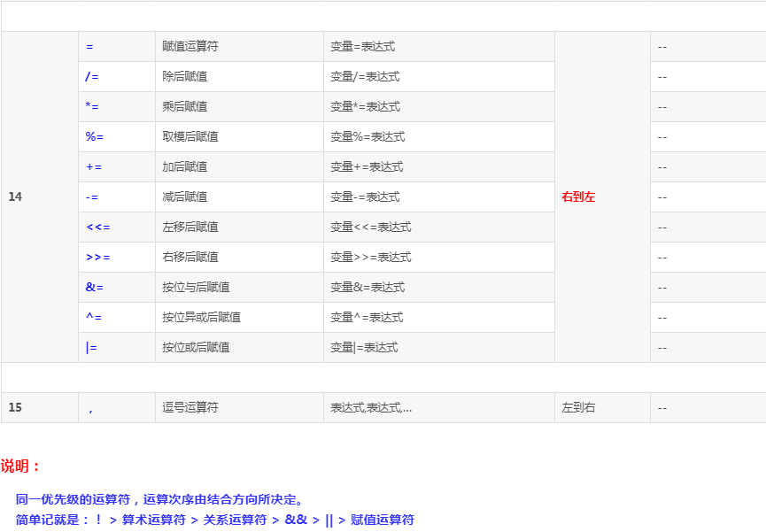Click the 左到右 associativity cell
The width and height of the screenshot is (766, 532).
pyautogui.click(x=602, y=408)
